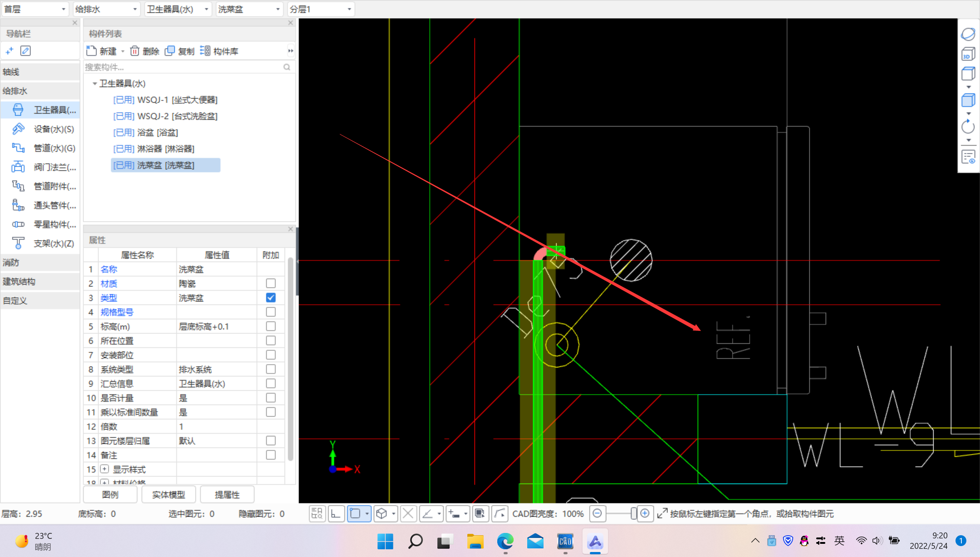Click the 提属性 extract properties button
Image resolution: width=980 pixels, height=557 pixels.
pyautogui.click(x=227, y=494)
